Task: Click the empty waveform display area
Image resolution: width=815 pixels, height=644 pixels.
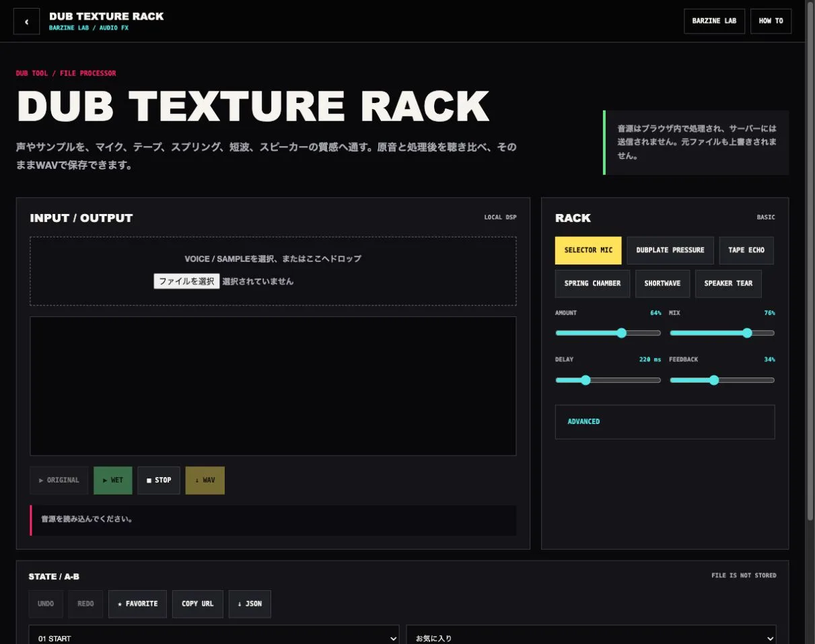Action: [x=273, y=386]
